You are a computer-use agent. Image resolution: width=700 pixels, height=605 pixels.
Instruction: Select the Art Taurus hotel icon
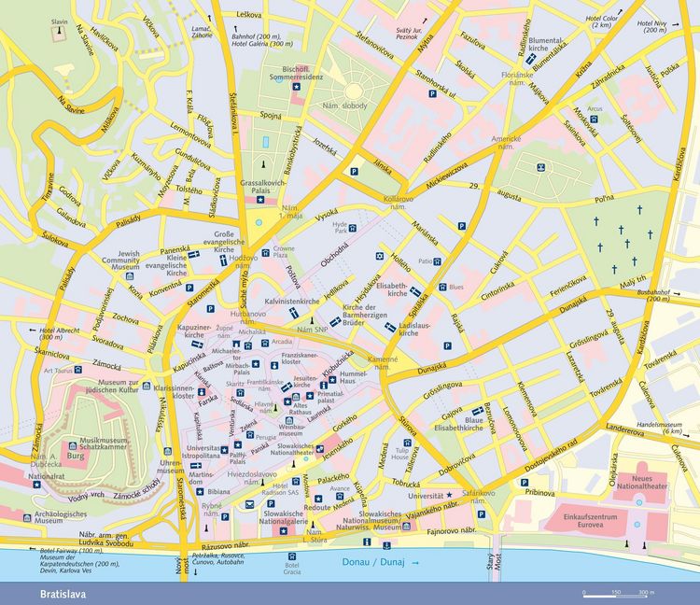(78, 370)
